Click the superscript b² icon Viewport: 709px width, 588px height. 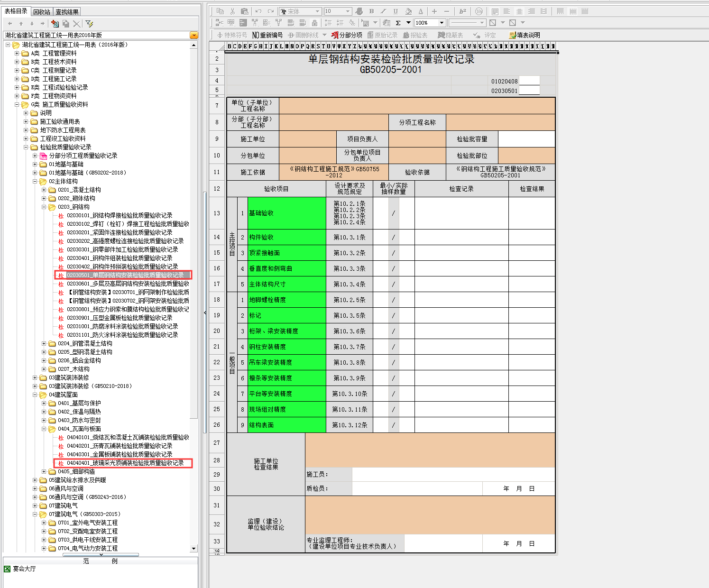pyautogui.click(x=463, y=11)
